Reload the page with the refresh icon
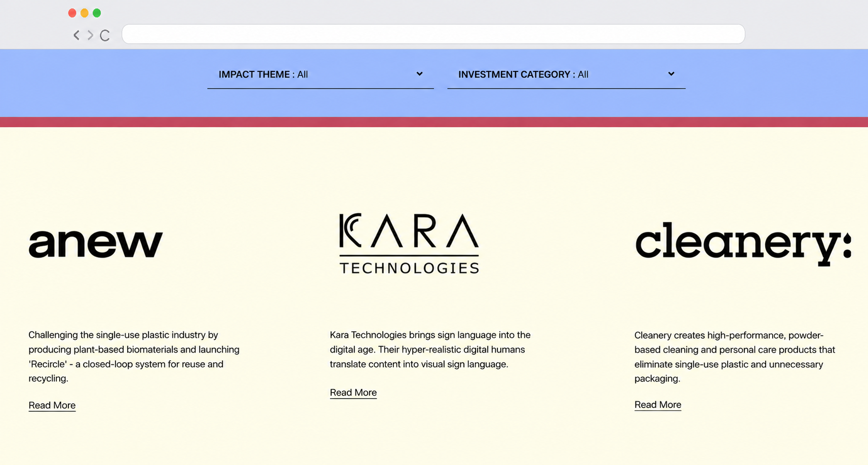 click(105, 35)
